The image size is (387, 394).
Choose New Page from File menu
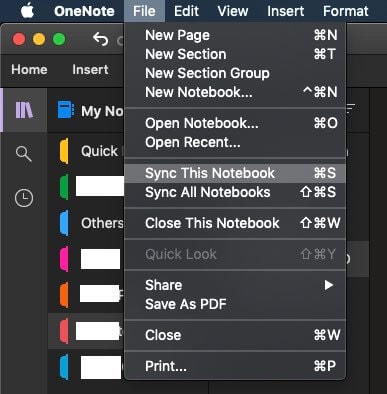tap(235, 35)
